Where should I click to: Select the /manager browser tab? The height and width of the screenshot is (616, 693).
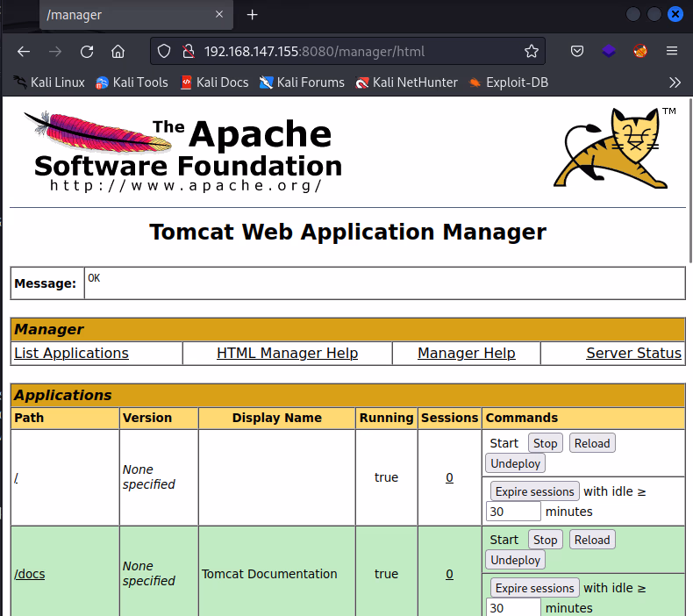point(136,15)
